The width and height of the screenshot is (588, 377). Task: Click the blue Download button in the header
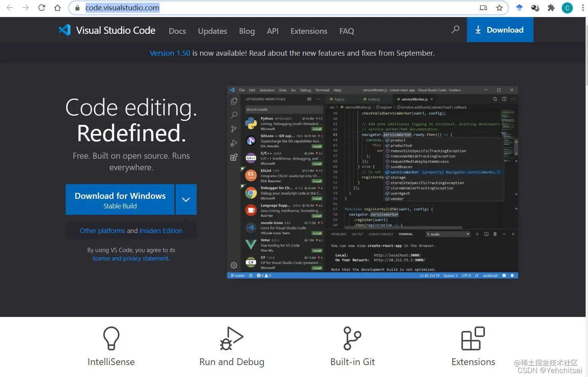click(500, 29)
